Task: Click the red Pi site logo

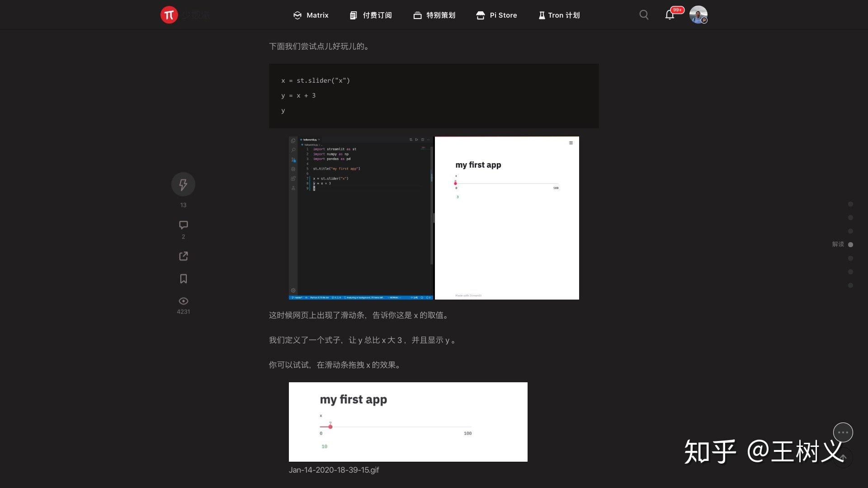Action: click(169, 15)
